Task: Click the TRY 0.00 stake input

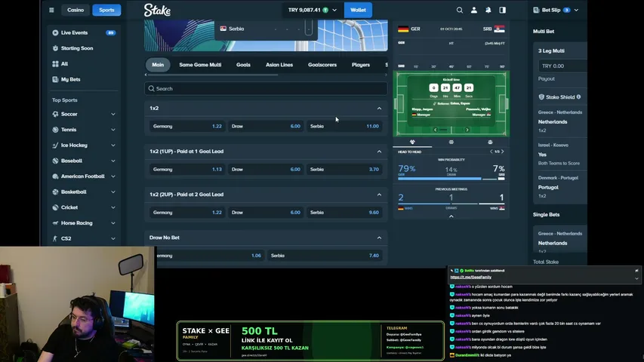Action: (562, 66)
